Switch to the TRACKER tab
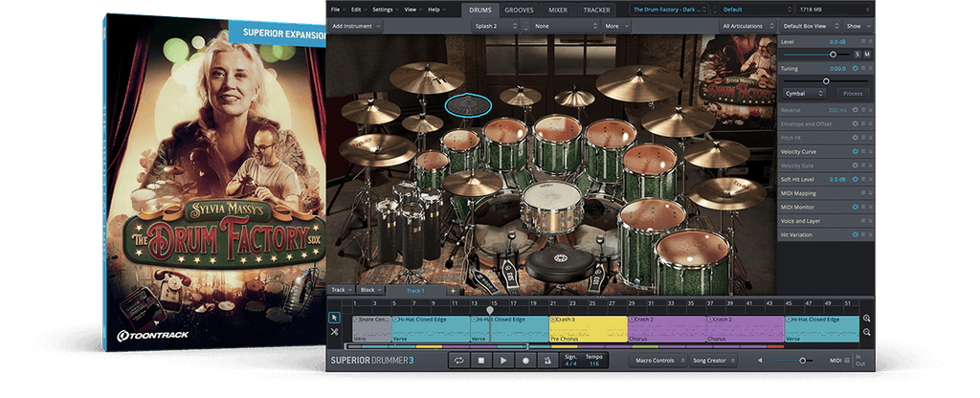The width and height of the screenshot is (980, 398). 596,10
